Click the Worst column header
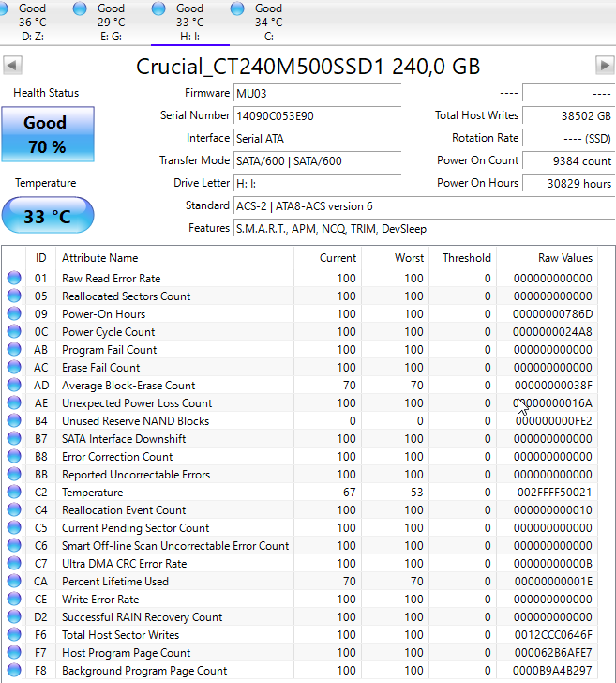The image size is (616, 683). point(396,258)
